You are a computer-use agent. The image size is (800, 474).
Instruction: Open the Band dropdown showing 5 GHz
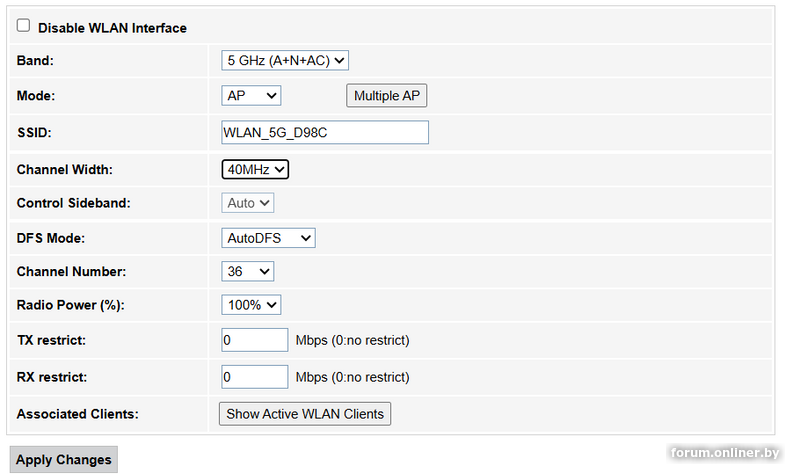[284, 60]
